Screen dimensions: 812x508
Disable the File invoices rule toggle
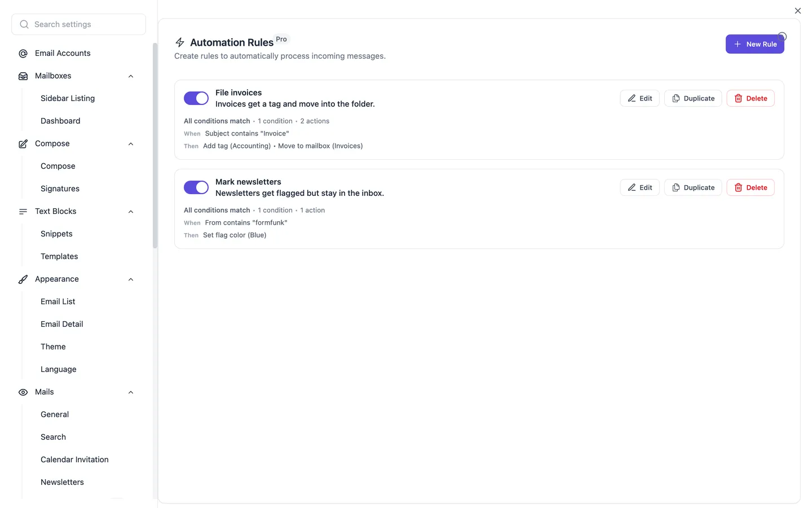tap(196, 98)
